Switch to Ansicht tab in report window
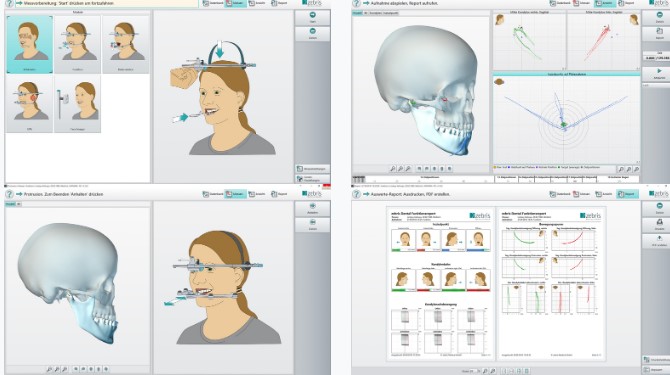 [x=604, y=194]
